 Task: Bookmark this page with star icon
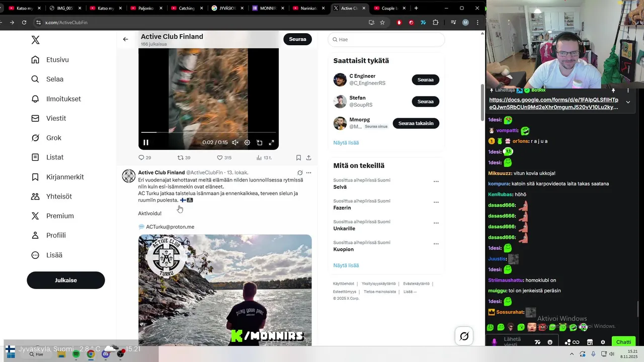[x=382, y=22]
